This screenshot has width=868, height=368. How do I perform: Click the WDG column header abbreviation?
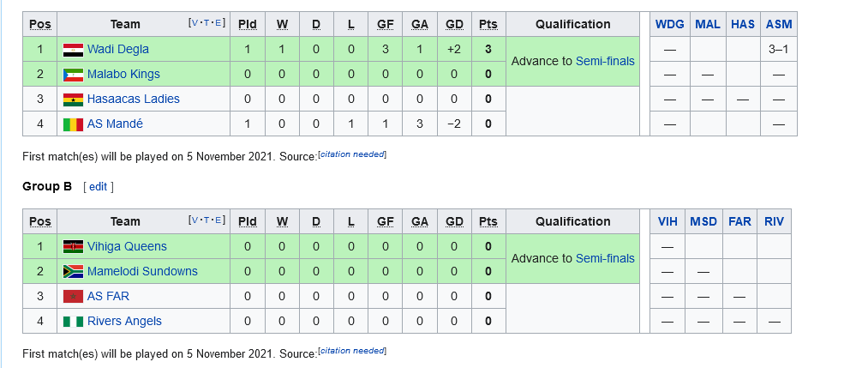(x=670, y=24)
